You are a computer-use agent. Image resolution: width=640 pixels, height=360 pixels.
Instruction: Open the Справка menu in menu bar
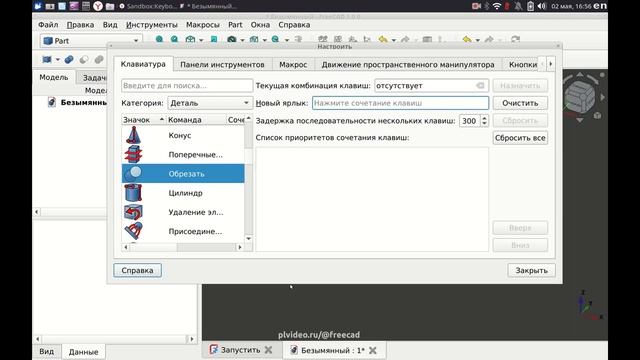294,24
